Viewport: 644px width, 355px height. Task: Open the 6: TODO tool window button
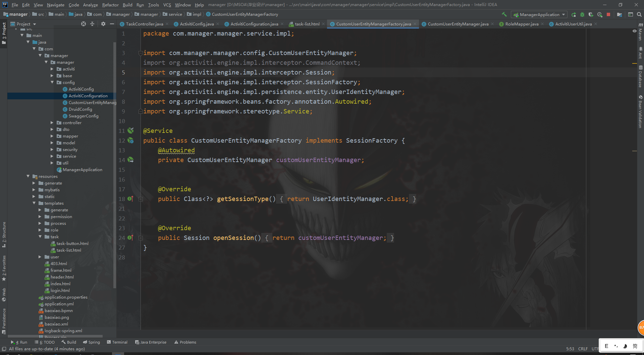45,342
